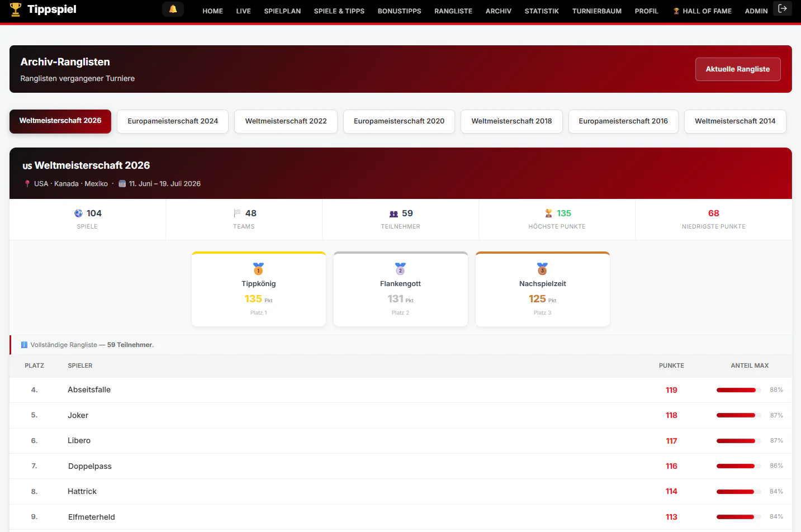The height and width of the screenshot is (532, 801).
Task: Click the notification bell icon
Action: pyautogui.click(x=173, y=9)
